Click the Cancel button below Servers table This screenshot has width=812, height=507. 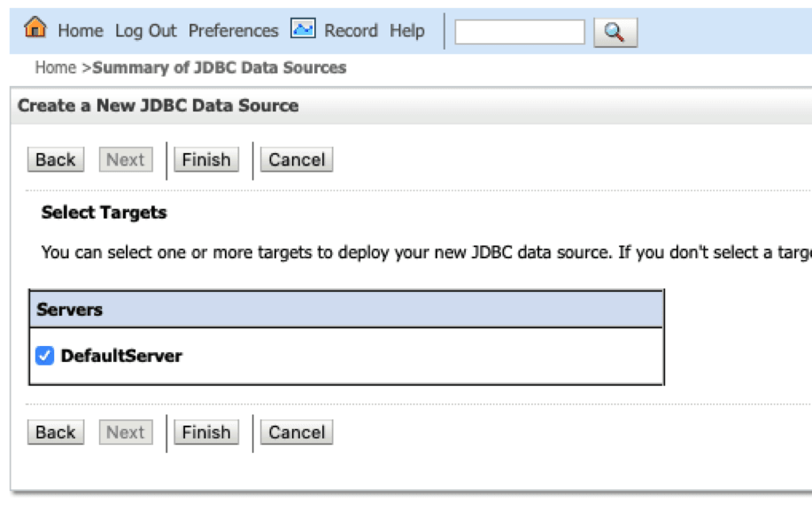(x=297, y=432)
